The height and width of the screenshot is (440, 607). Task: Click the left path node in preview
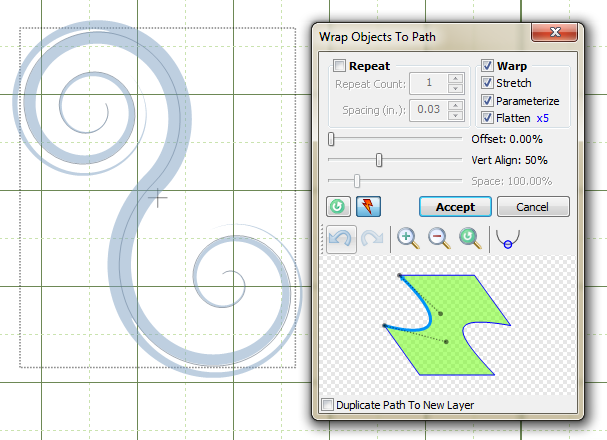coord(384,326)
